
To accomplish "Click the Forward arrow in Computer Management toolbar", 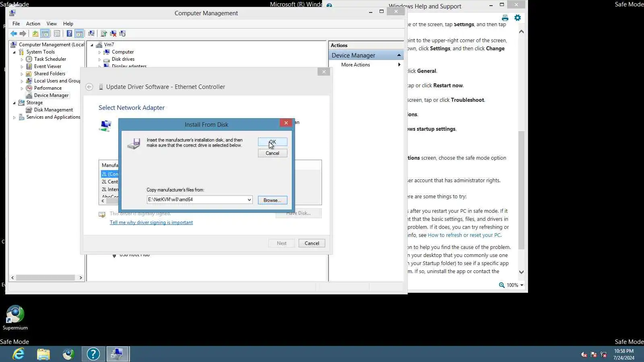I will (x=23, y=34).
